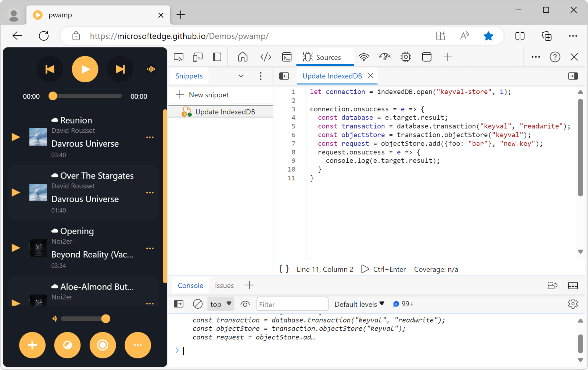This screenshot has height=370, width=588.
Task: Open the 99+ issues counter
Action: point(403,304)
